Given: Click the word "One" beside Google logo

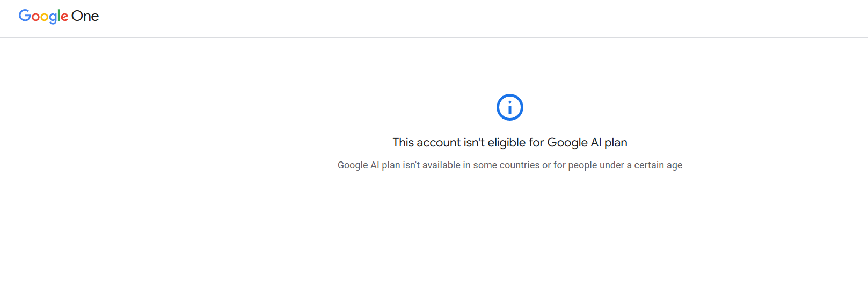Looking at the screenshot, I should click(85, 16).
